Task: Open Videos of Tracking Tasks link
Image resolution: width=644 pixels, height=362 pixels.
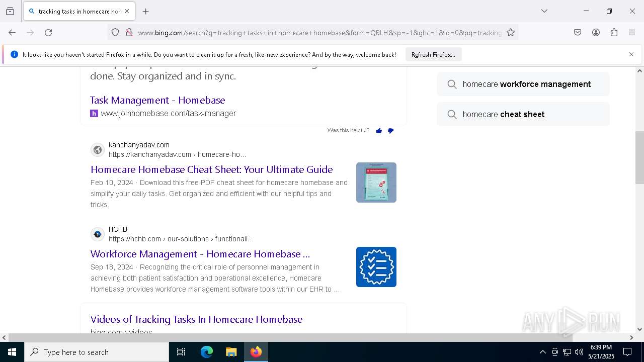Action: (x=197, y=319)
